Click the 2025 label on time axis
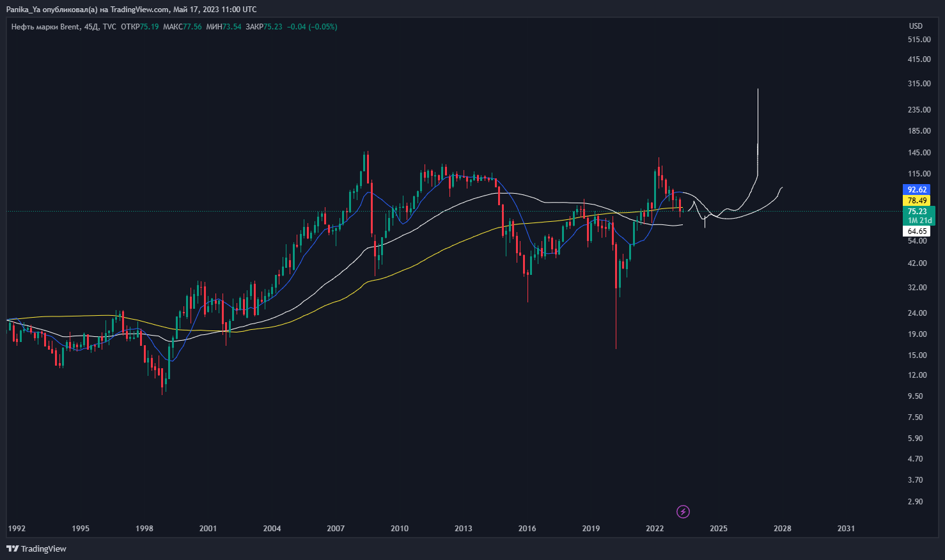 [718, 528]
